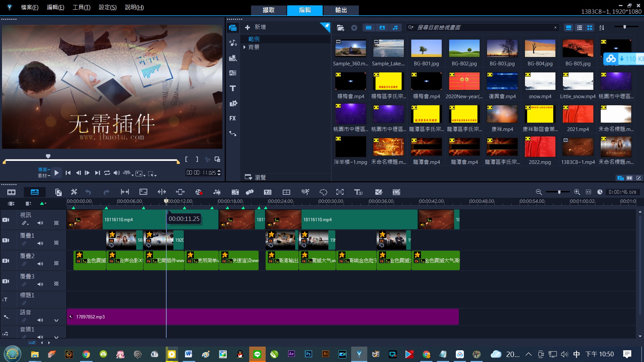The height and width of the screenshot is (362, 644).
Task: Open the Multi-Camera/split screen template icon
Action: coord(286,192)
